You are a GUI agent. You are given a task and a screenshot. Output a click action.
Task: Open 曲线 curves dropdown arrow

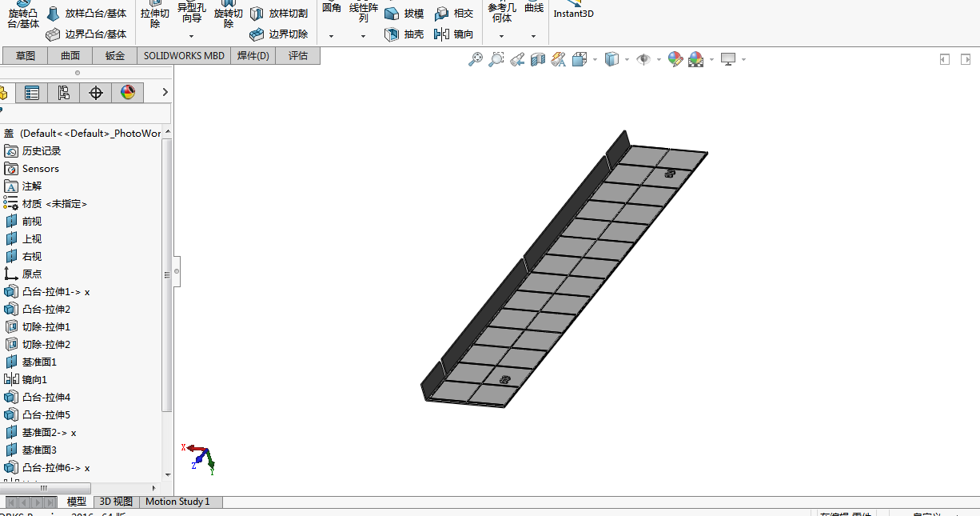534,36
